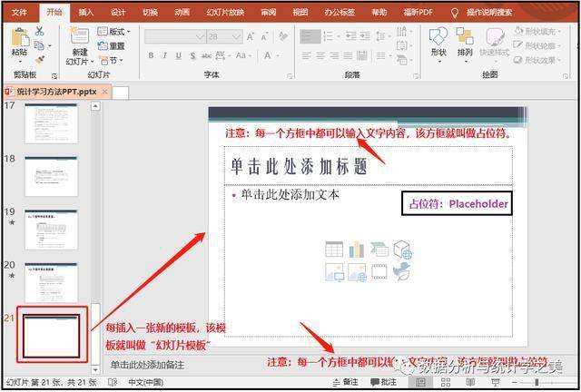Increase font size with the larger A icon
This screenshot has width=581, height=392.
click(251, 36)
